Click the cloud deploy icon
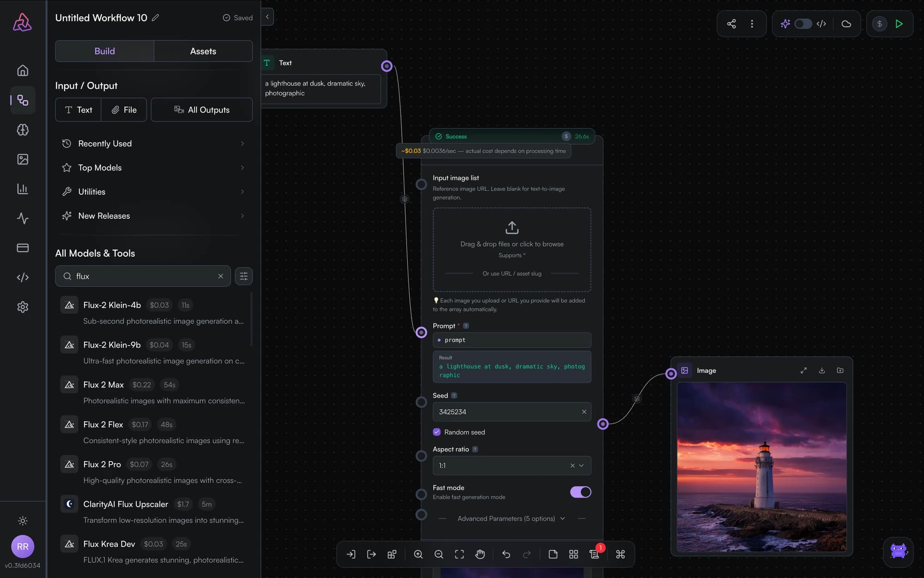Image resolution: width=924 pixels, height=578 pixels. (846, 24)
